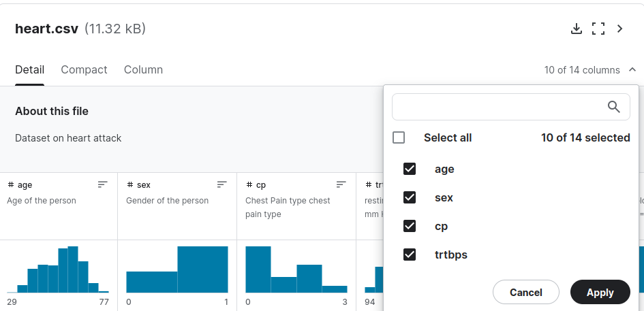644x311 pixels.
Task: Click the column search input field
Action: tap(499, 107)
